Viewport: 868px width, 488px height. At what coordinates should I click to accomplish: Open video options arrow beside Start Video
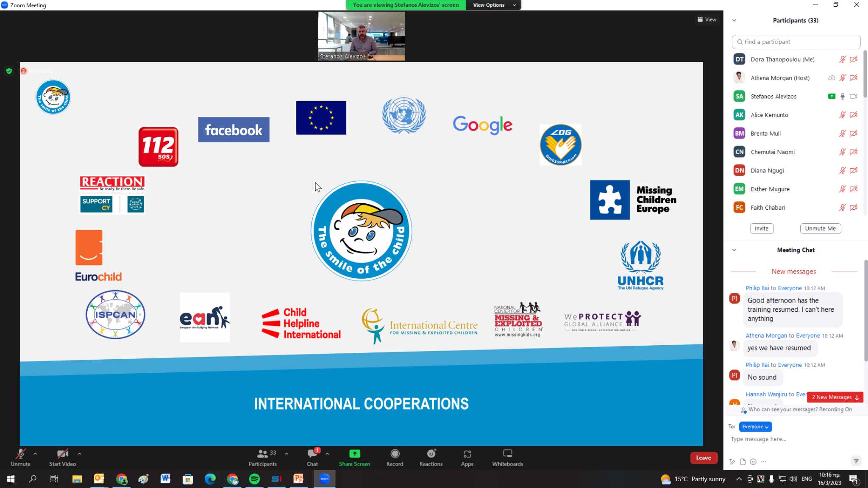click(x=79, y=454)
